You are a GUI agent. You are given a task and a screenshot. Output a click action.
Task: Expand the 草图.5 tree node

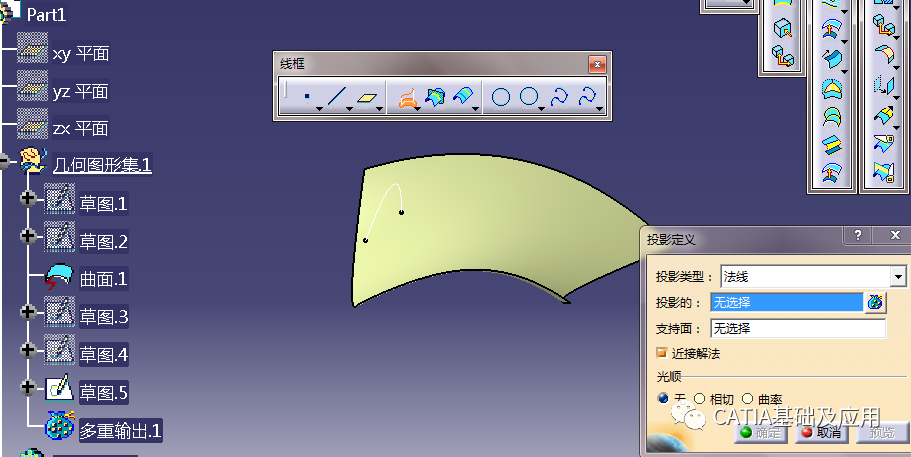point(28,387)
